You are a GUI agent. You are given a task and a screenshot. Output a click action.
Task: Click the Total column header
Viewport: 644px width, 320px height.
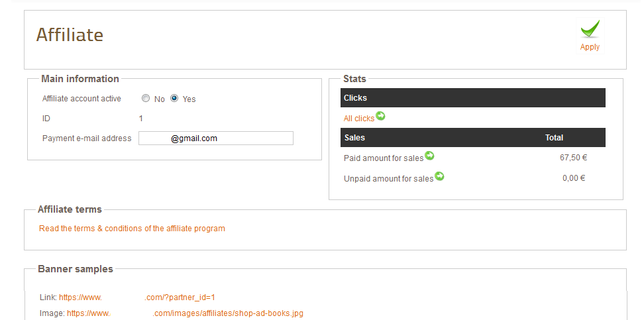554,138
